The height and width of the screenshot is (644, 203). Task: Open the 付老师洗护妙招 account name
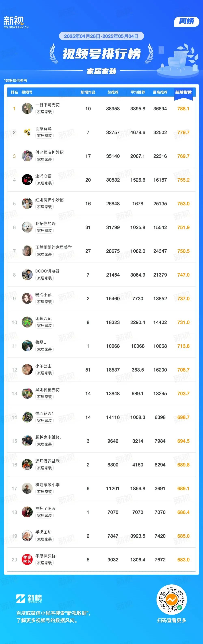[x=50, y=152]
